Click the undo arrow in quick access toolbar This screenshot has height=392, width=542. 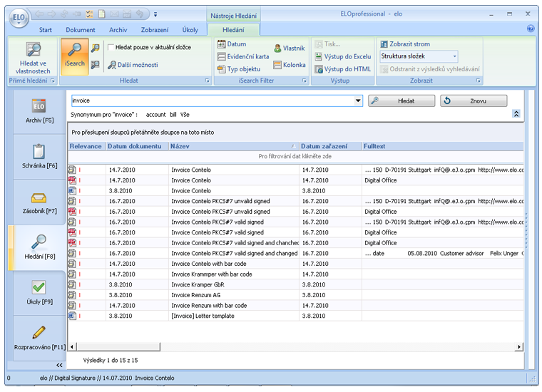click(140, 14)
